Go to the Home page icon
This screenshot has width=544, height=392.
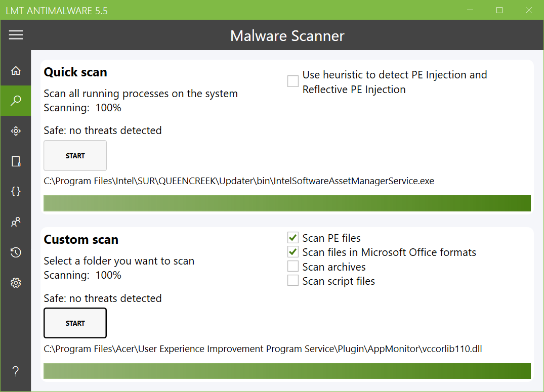(16, 70)
